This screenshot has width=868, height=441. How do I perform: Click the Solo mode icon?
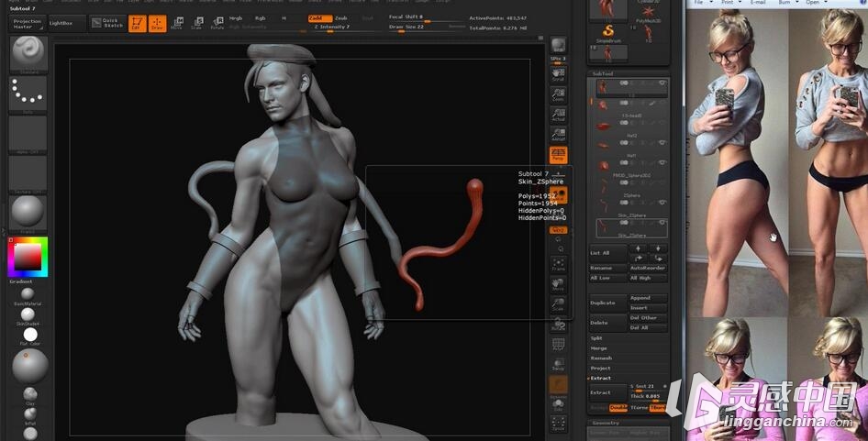[x=558, y=405]
